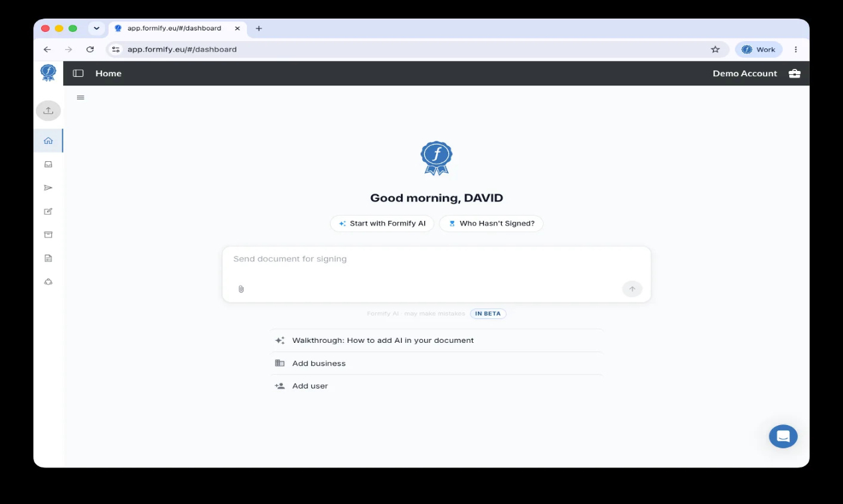The height and width of the screenshot is (504, 843).
Task: Open the archive box icon in sidebar
Action: (48, 235)
